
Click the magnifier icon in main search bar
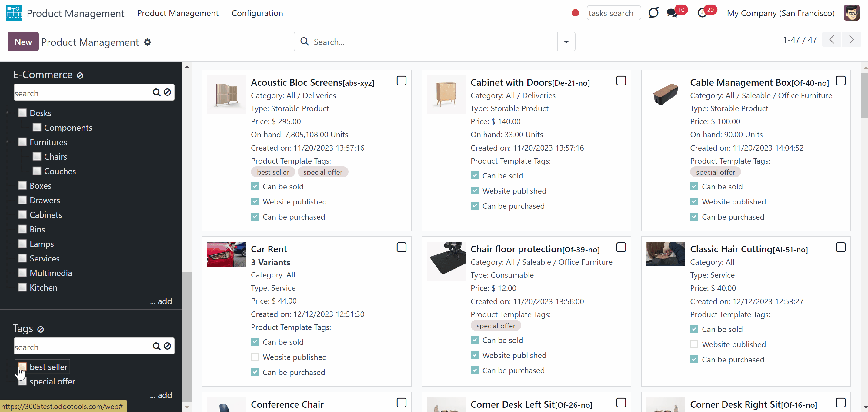pos(304,42)
